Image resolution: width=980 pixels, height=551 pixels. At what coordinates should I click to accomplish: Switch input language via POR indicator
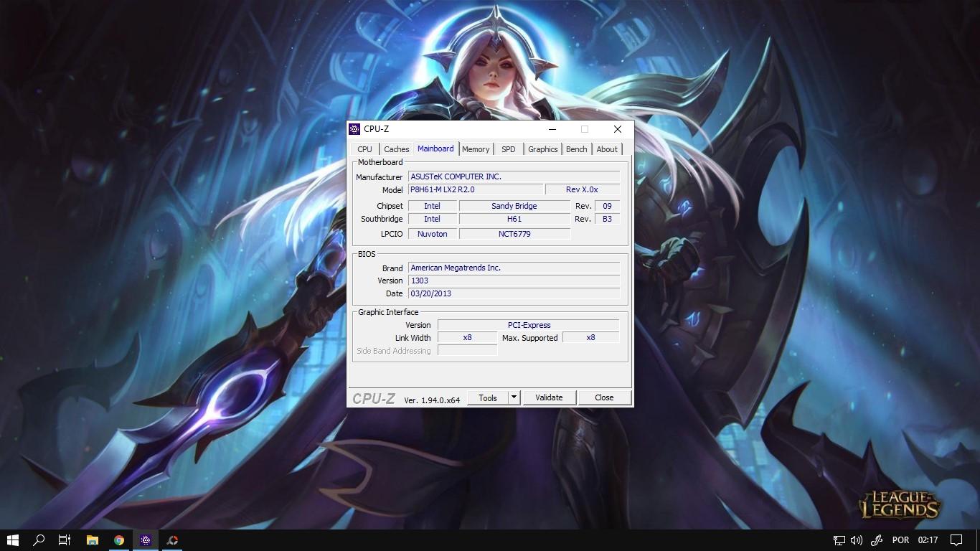pyautogui.click(x=900, y=540)
